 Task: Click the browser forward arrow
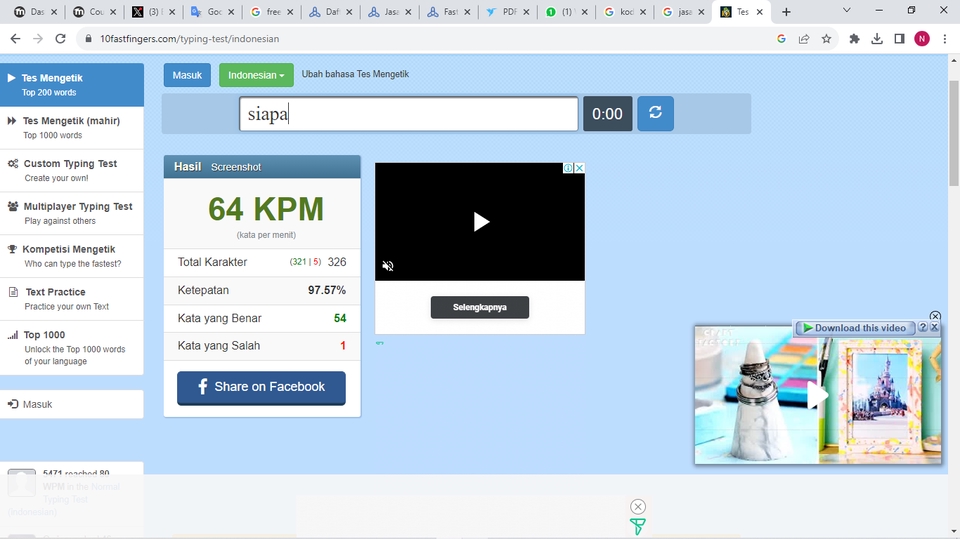(38, 39)
